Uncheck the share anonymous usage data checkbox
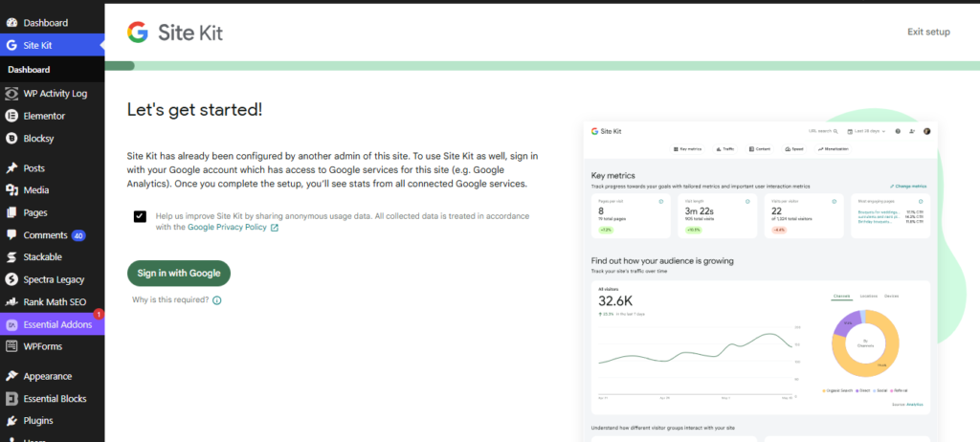The height and width of the screenshot is (442, 980). [x=140, y=216]
